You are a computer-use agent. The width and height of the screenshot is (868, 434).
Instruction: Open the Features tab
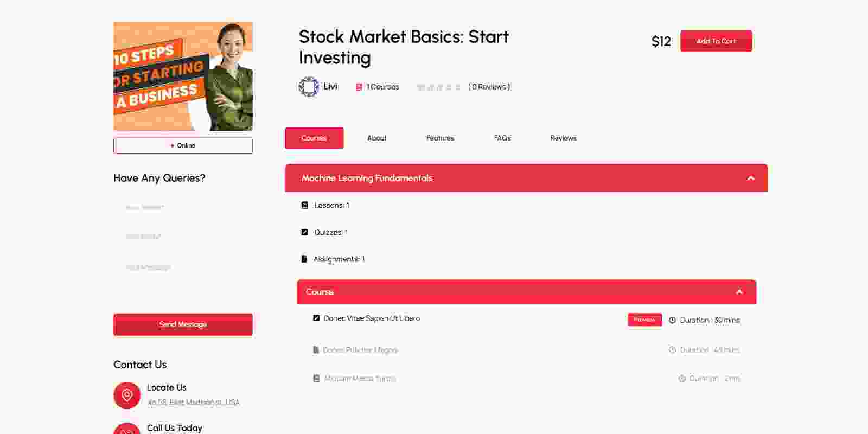pos(440,138)
